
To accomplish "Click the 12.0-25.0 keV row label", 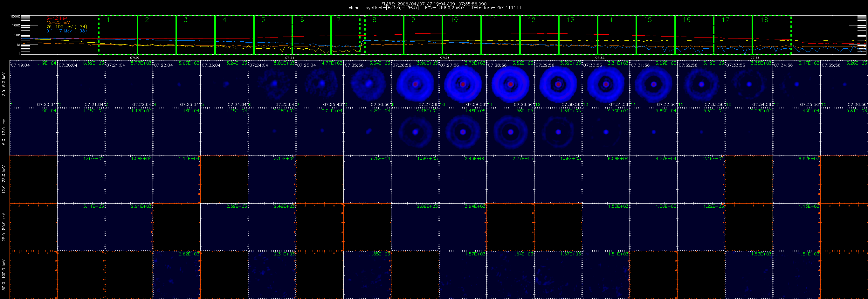I will coord(4,179).
